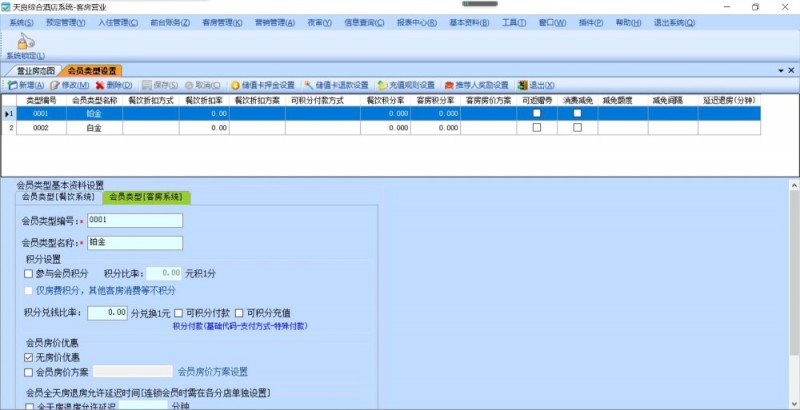Screen dimensions: 800x410
Task: Enable 可积分充值 checkbox
Action: [x=239, y=313]
